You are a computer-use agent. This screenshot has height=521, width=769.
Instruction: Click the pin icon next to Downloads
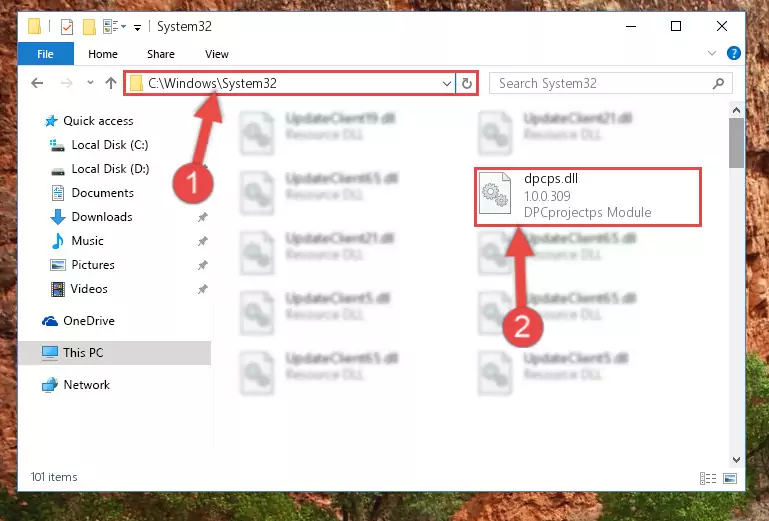[203, 217]
